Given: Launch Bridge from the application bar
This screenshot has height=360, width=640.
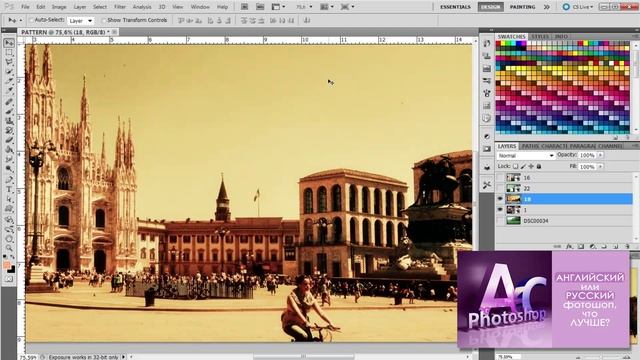Looking at the screenshot, I should click(244, 7).
